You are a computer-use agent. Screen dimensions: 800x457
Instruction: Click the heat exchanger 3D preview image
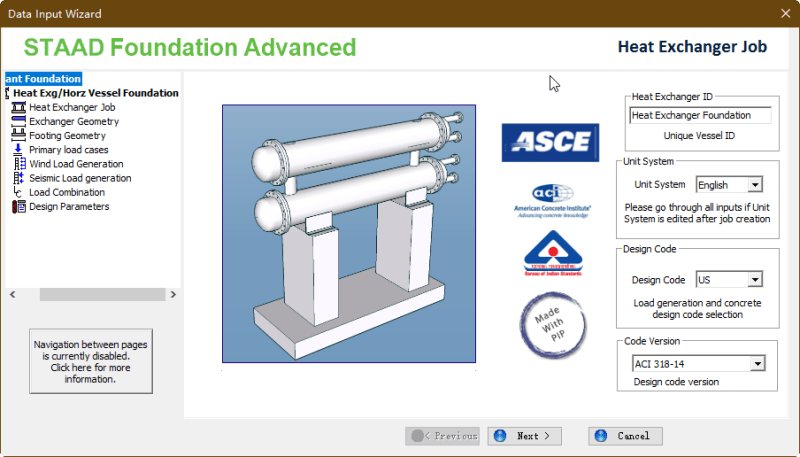tap(349, 234)
